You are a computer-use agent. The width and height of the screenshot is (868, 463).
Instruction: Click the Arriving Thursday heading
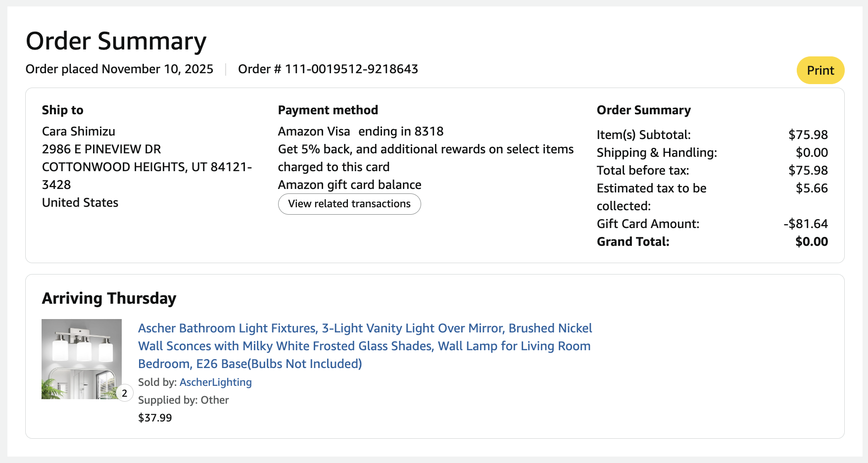point(109,298)
